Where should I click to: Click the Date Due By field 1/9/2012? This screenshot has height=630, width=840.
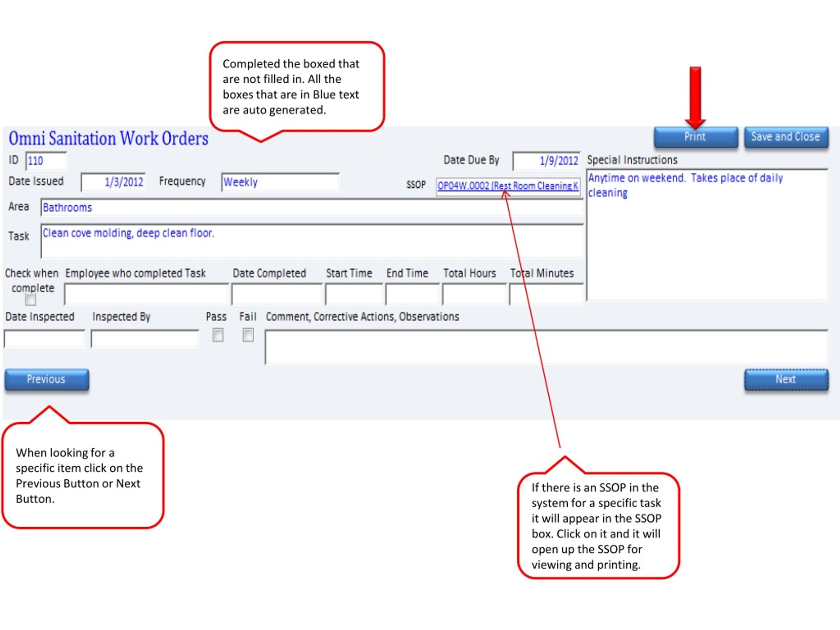(x=546, y=161)
